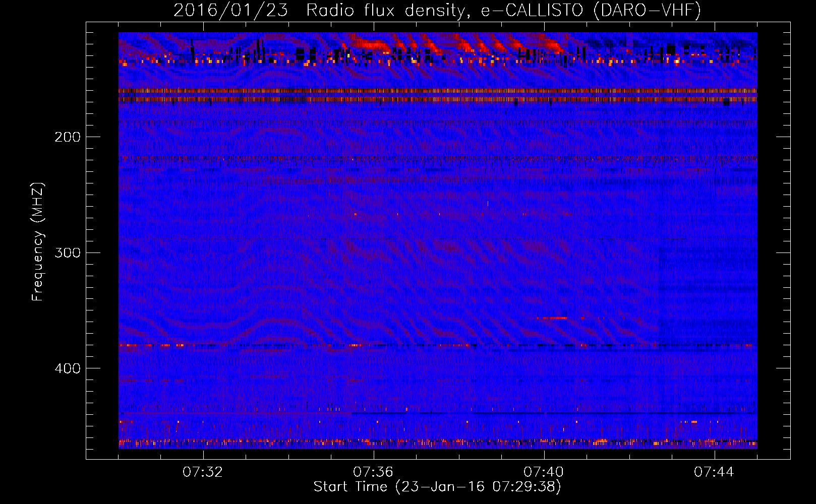This screenshot has height=504, width=816.
Task: Click the 07:32 time tick label
Action: (x=203, y=472)
